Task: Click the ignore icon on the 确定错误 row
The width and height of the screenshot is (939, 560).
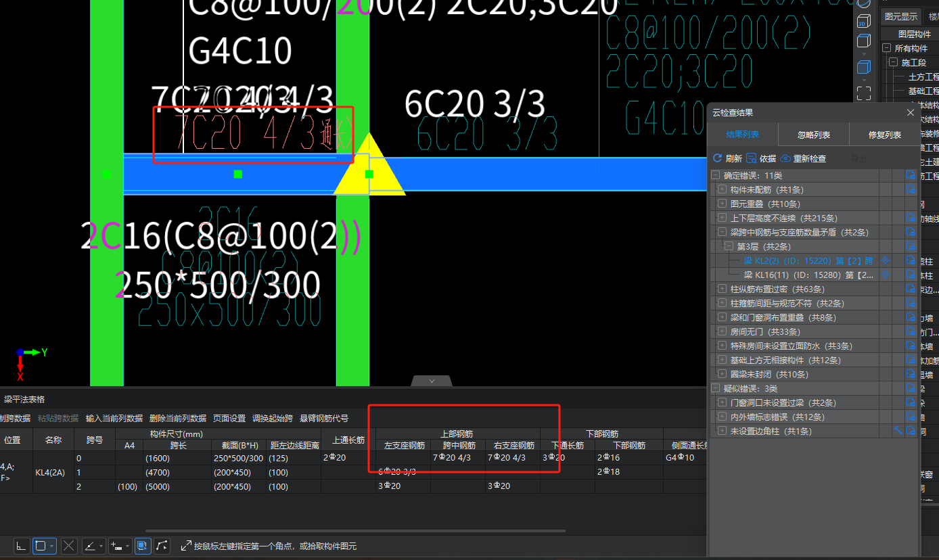Action: pyautogui.click(x=911, y=175)
